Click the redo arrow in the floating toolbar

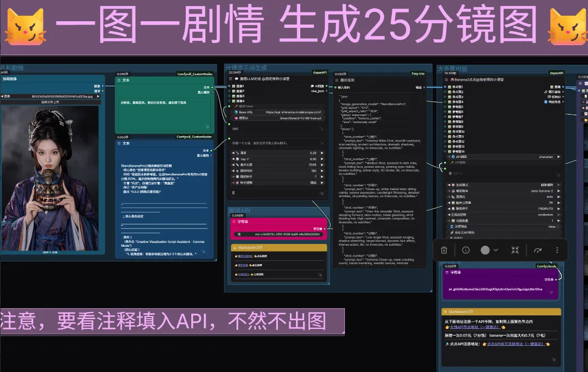[x=538, y=250]
